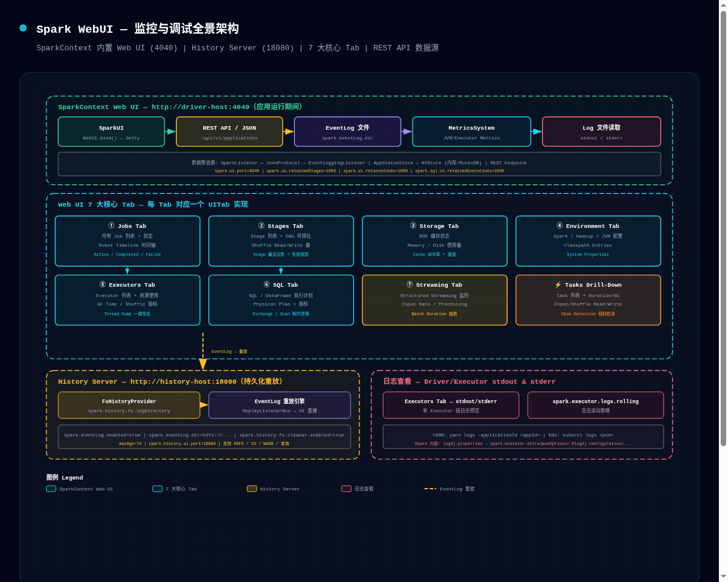Click the cyan bullet before the page title
This screenshot has width=728, height=582.
(x=23, y=28)
